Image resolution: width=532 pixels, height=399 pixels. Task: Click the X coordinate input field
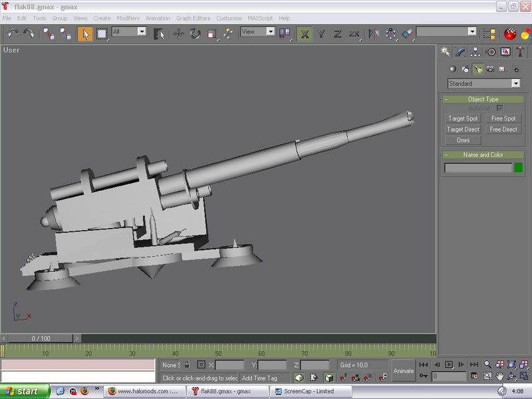click(229, 365)
